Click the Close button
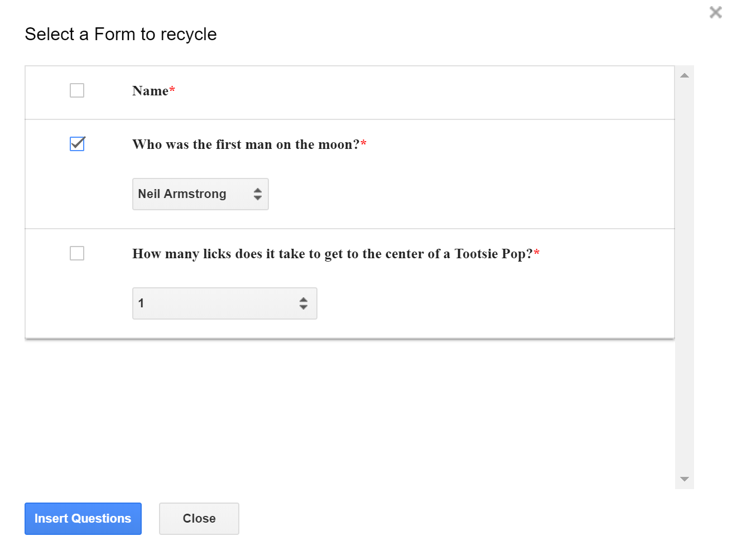This screenshot has height=560, width=732. pos(199,519)
